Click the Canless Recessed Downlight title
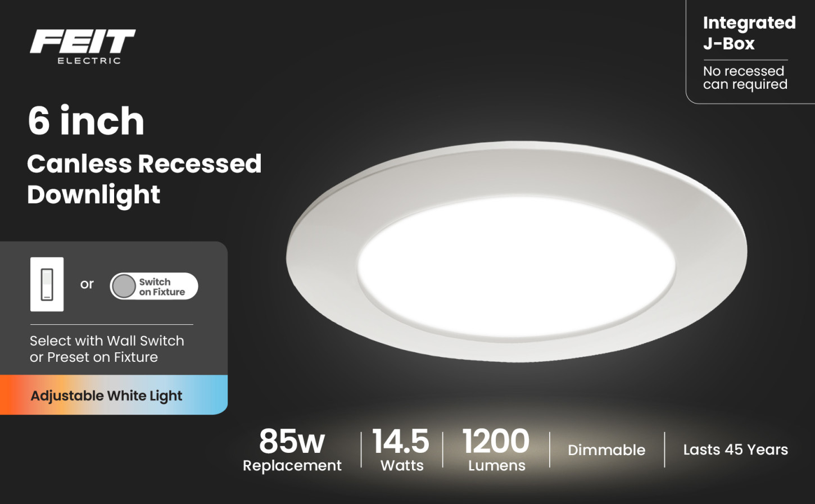The width and height of the screenshot is (815, 504). point(144,179)
